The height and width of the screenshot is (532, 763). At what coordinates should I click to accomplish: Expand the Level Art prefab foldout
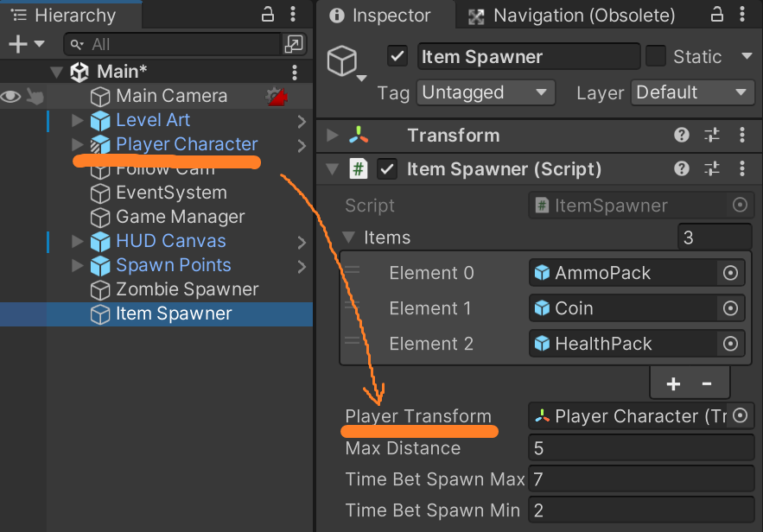click(78, 120)
